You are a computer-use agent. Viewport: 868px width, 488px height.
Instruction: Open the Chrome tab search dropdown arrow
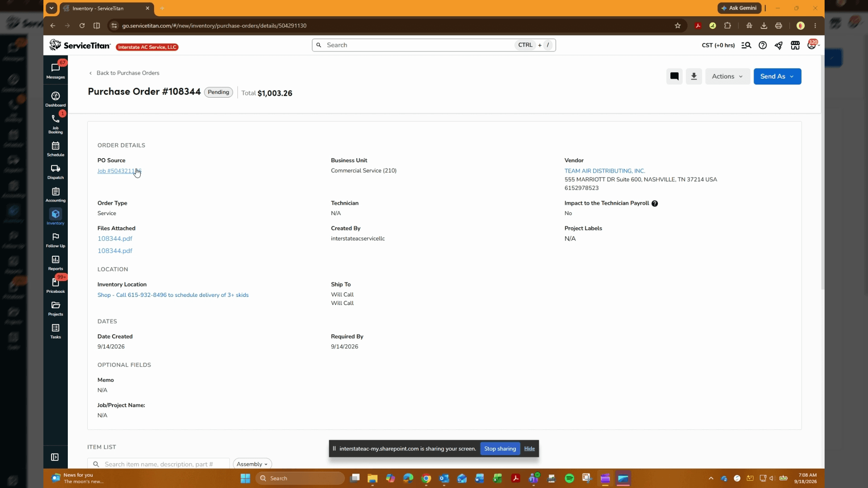tap(52, 8)
